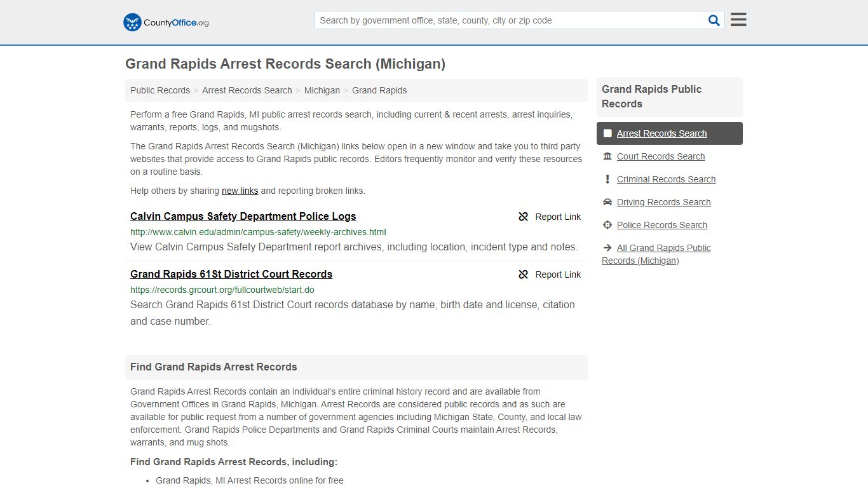Click the crosshair icon beside Police Records Search

click(607, 225)
